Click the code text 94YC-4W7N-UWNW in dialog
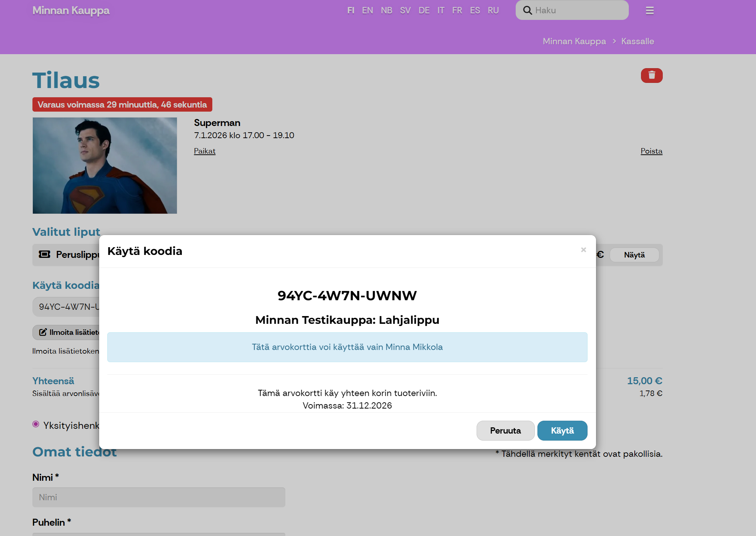Viewport: 756px width, 536px height. (347, 295)
